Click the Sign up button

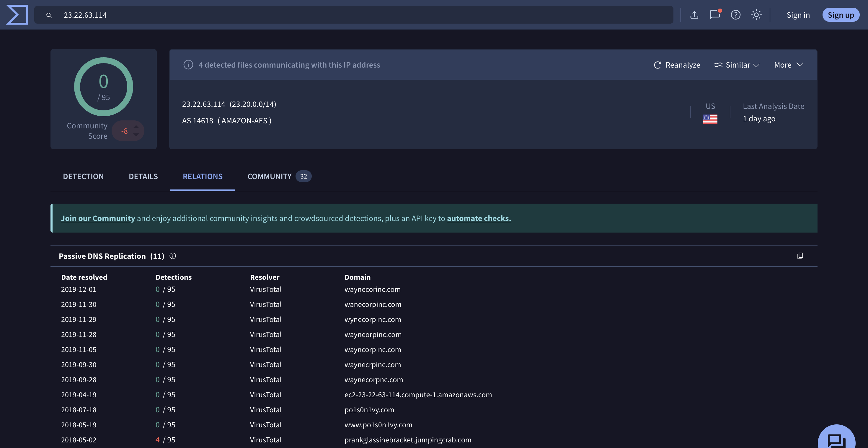coord(841,15)
